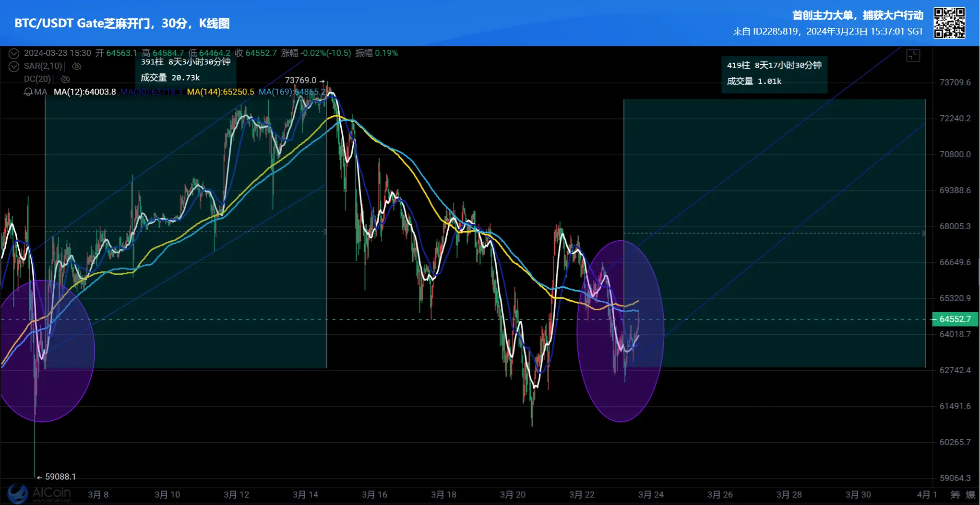Click the 4月 1 date label
Image resolution: width=980 pixels, height=505 pixels.
point(927,495)
